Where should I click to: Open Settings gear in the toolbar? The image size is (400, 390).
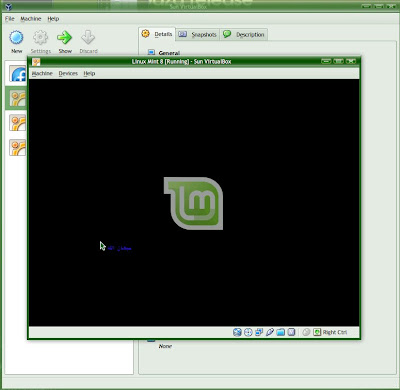click(x=40, y=38)
